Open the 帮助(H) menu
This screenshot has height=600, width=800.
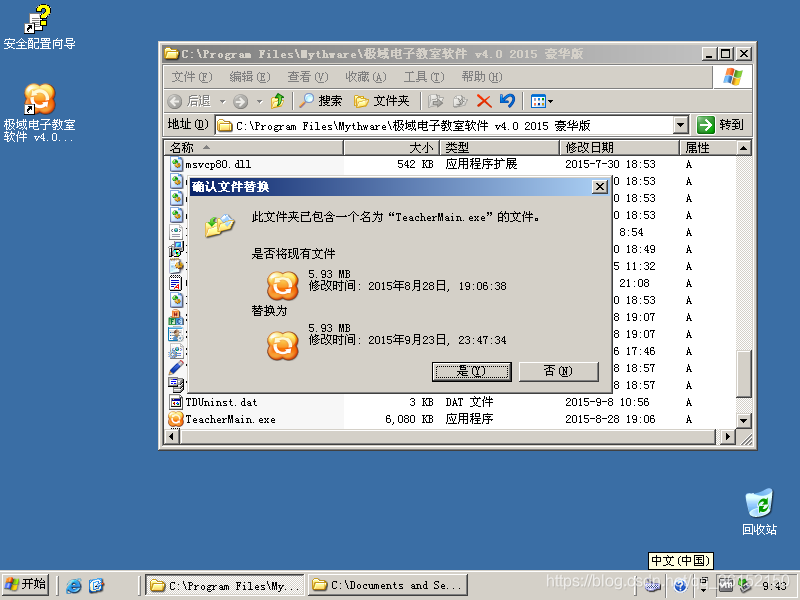pyautogui.click(x=482, y=77)
